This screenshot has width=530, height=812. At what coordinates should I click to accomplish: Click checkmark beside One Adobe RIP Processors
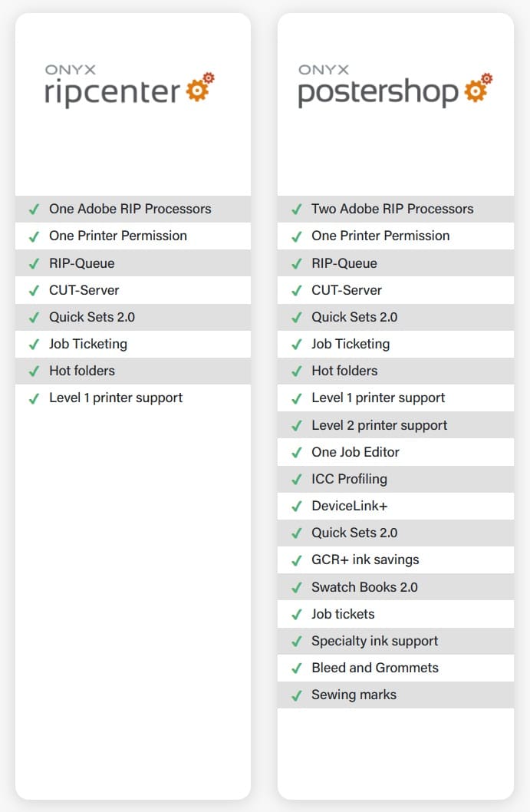click(34, 210)
